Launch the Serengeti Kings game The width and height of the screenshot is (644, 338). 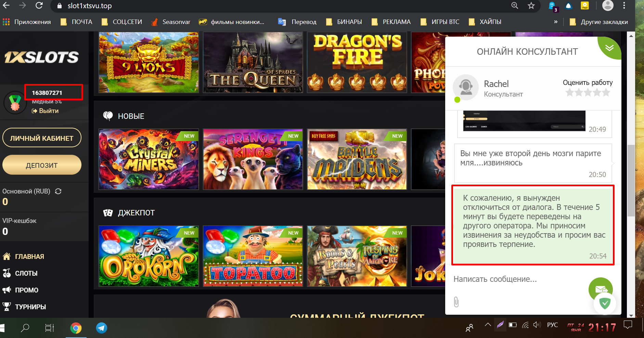[x=253, y=159]
